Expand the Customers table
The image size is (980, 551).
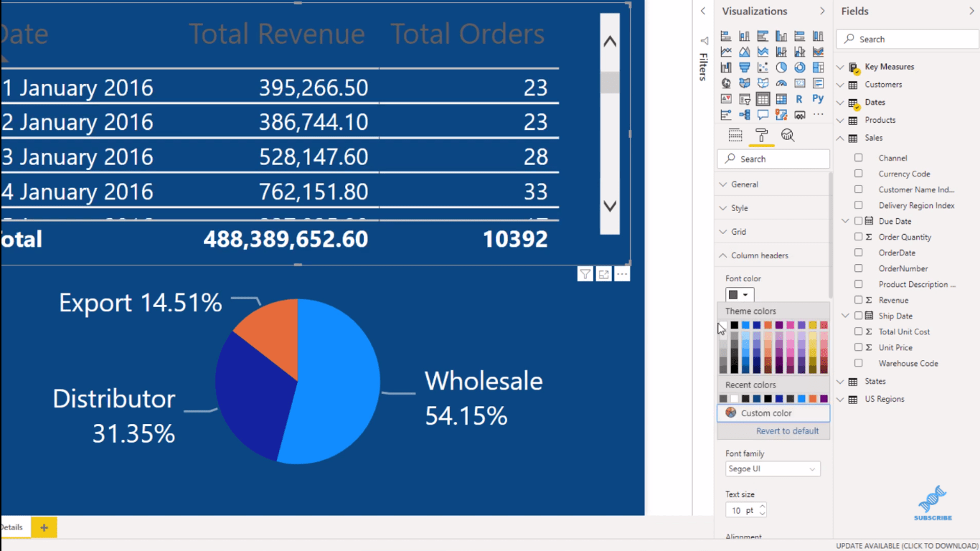coord(840,85)
